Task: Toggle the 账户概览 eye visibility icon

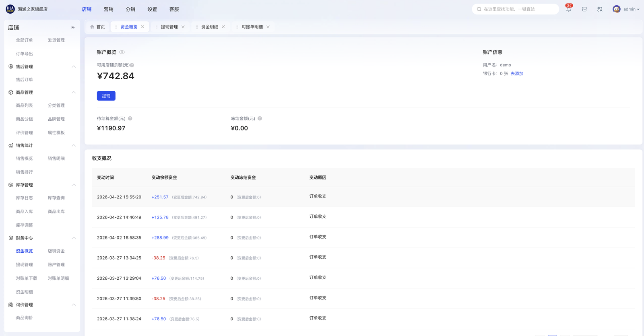Action: [x=122, y=52]
